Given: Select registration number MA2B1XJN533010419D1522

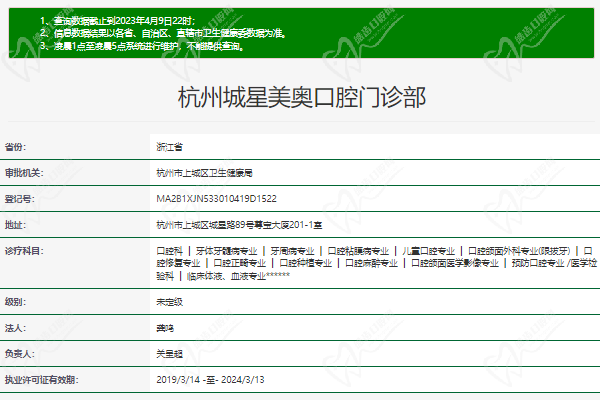Looking at the screenshot, I should (216, 199).
